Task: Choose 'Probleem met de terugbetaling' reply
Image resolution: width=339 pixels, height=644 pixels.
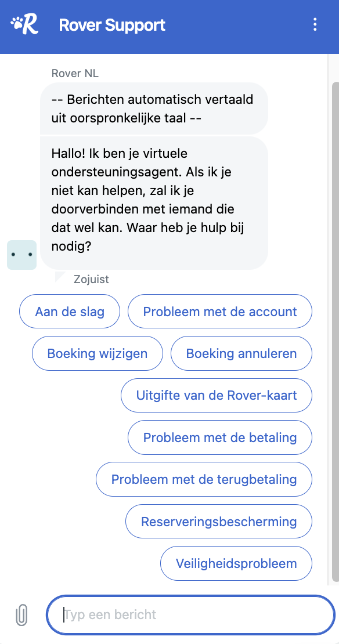Action: [x=204, y=479]
